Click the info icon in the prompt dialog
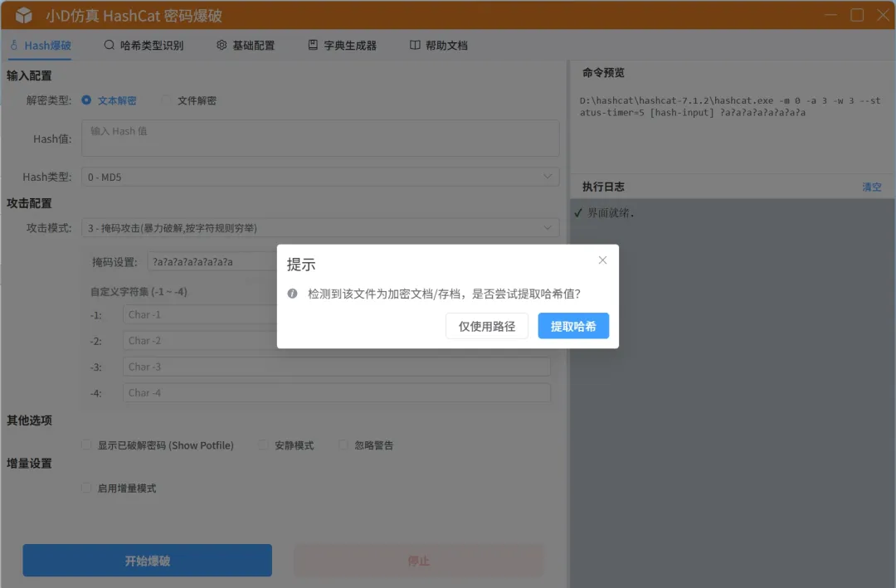 pyautogui.click(x=293, y=294)
